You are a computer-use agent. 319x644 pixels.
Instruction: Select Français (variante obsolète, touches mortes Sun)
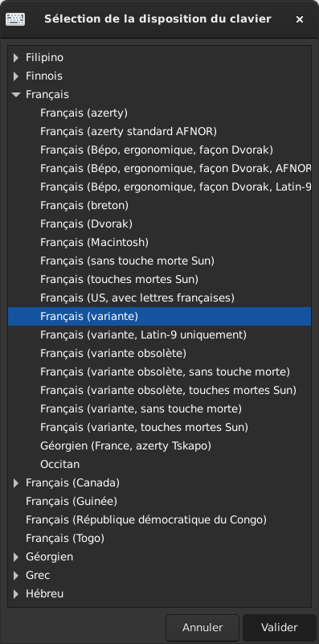click(159, 390)
